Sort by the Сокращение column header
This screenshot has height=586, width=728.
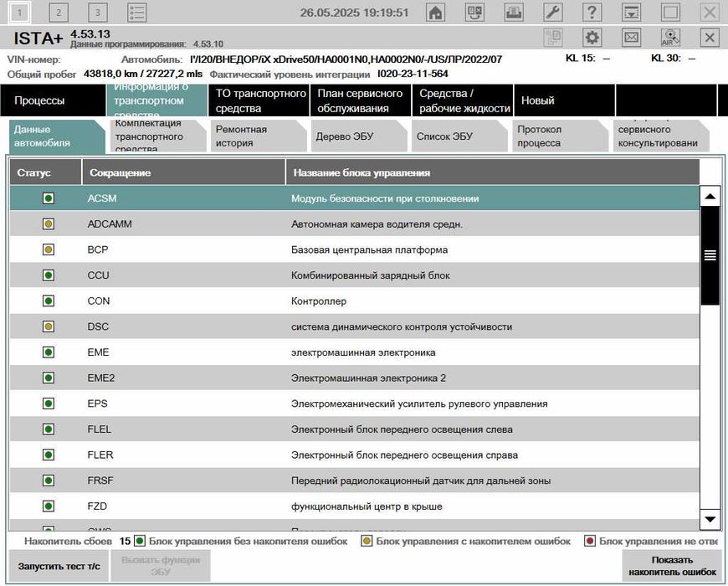119,172
